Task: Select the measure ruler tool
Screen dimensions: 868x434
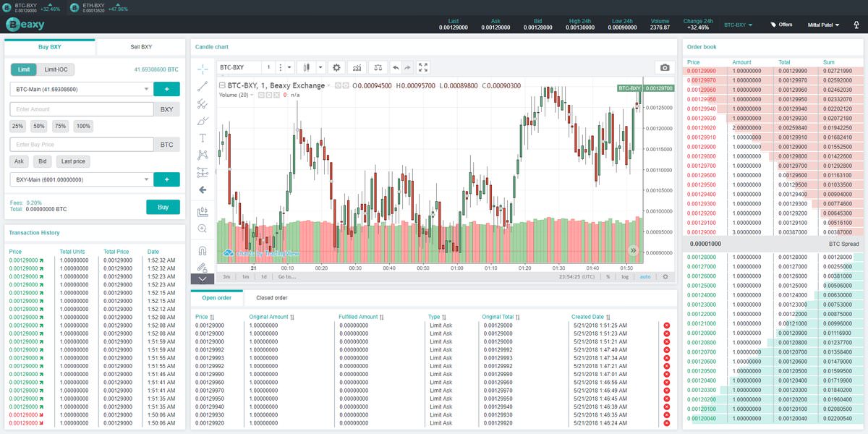Action: coord(203,211)
